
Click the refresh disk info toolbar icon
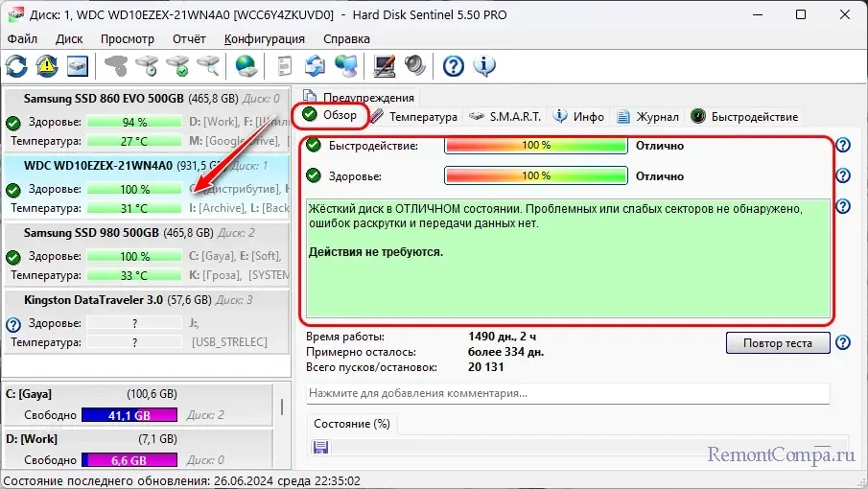[x=16, y=66]
